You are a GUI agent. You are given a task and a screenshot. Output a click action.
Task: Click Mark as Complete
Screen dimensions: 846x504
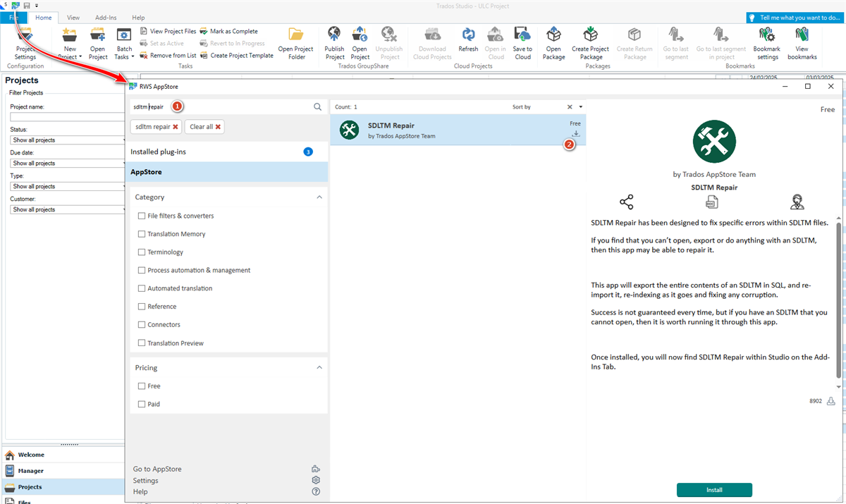229,31
